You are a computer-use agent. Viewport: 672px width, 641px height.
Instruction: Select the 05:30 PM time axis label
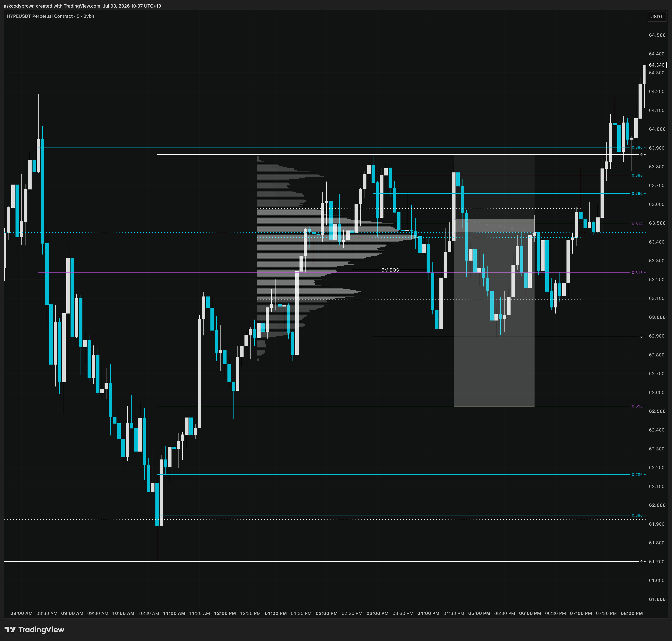click(505, 613)
